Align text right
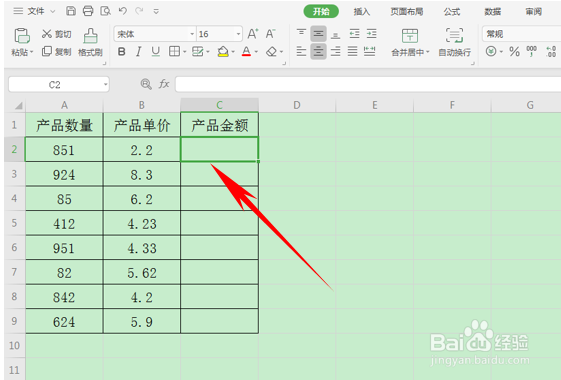The height and width of the screenshot is (380, 561). coord(335,52)
